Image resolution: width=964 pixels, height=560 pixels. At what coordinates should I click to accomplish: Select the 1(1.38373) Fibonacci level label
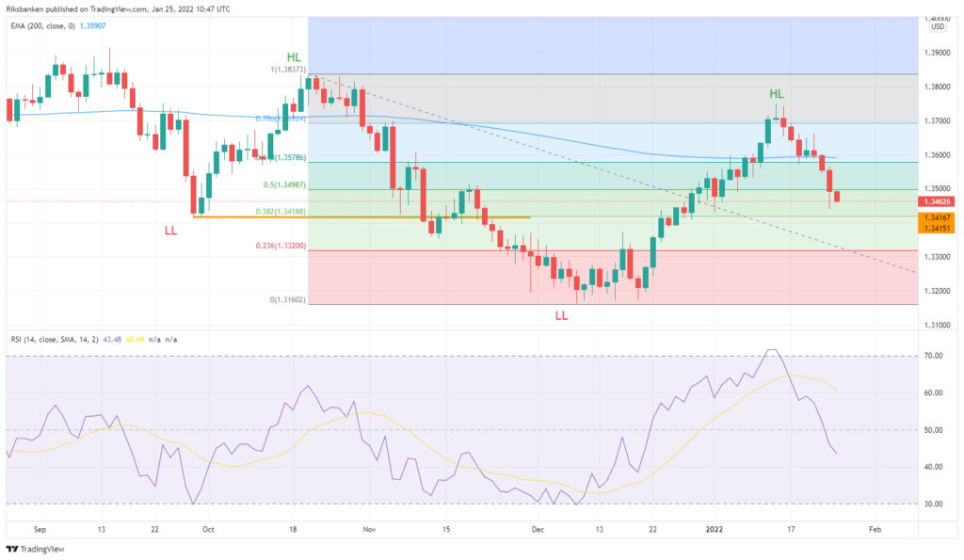point(288,70)
